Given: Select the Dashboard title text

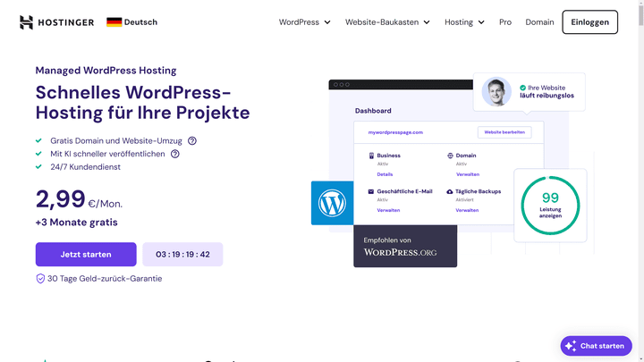Looking at the screenshot, I should (373, 111).
